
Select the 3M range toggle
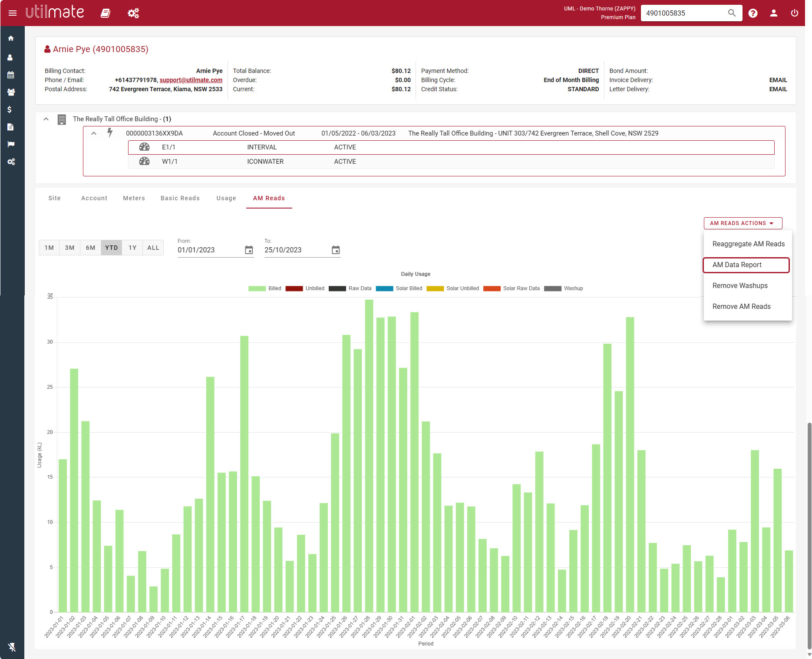pyautogui.click(x=70, y=248)
